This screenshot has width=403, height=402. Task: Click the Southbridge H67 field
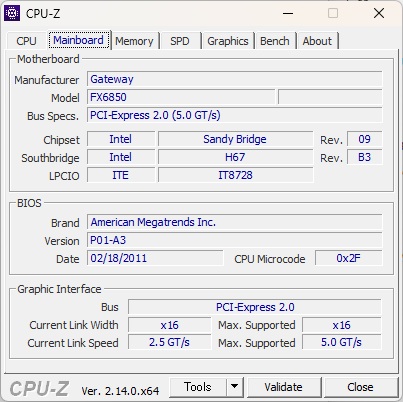pyautogui.click(x=235, y=157)
